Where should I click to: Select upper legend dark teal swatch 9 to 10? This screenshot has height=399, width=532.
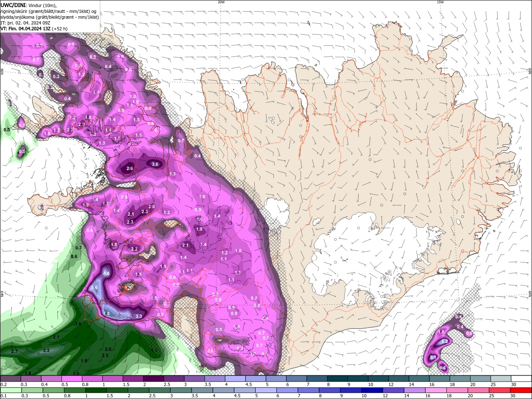[x=357, y=379]
